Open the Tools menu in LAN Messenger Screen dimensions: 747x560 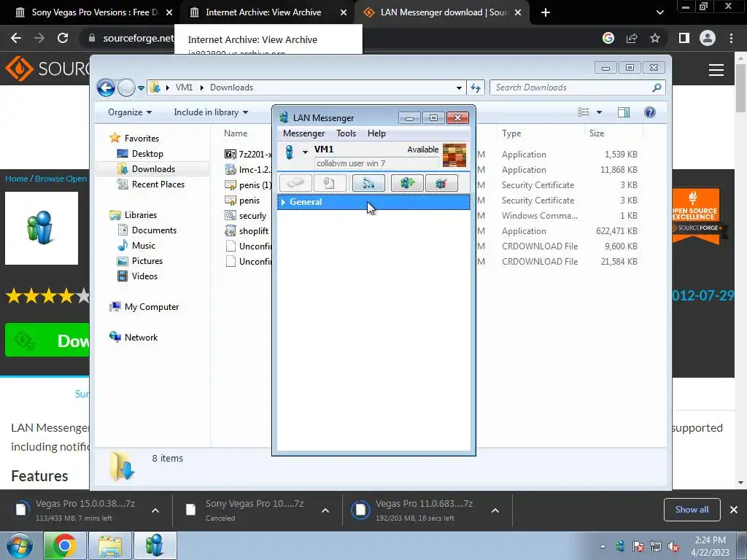[x=346, y=133]
